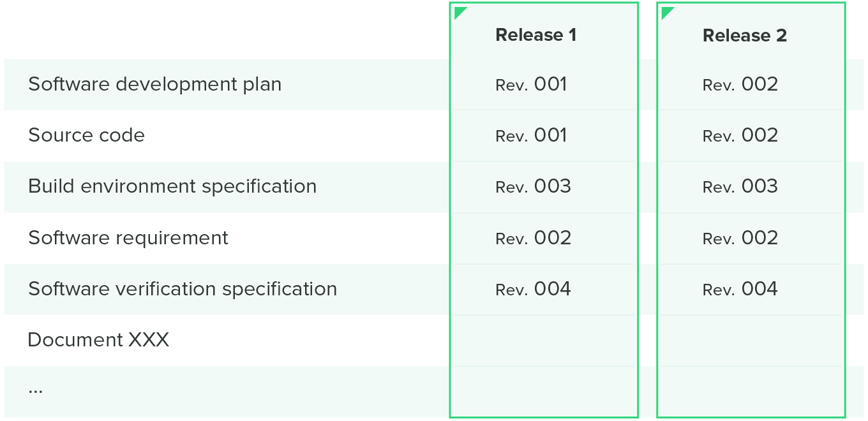This screenshot has width=868, height=421.
Task: Click Rev. 004 verification specification in Release 2
Action: pos(740,289)
